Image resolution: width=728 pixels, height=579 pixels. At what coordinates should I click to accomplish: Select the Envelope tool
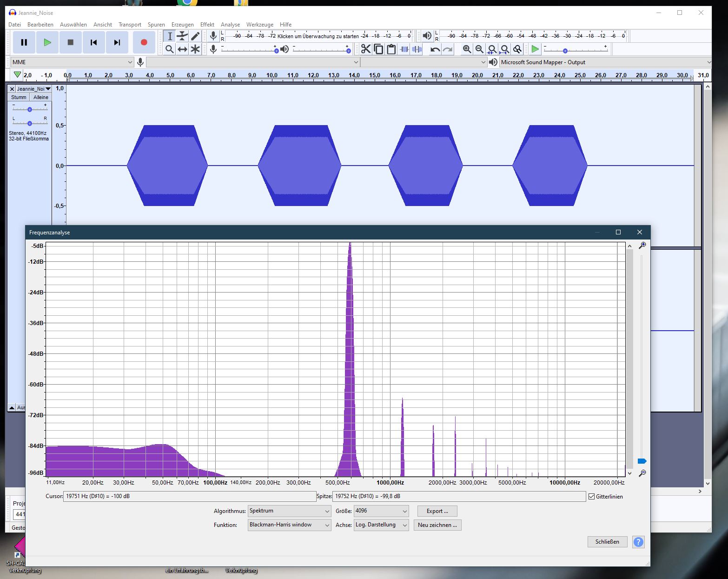(x=183, y=36)
